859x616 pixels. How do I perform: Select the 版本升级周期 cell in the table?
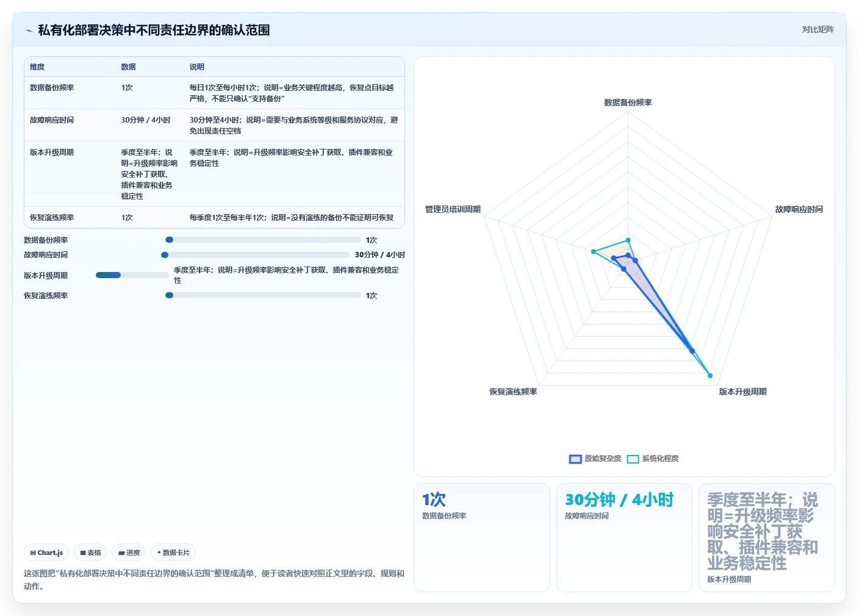[x=52, y=152]
